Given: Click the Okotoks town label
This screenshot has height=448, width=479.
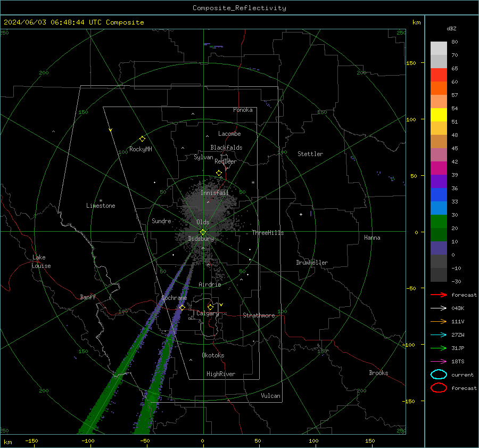Looking at the screenshot, I should coord(213,355).
